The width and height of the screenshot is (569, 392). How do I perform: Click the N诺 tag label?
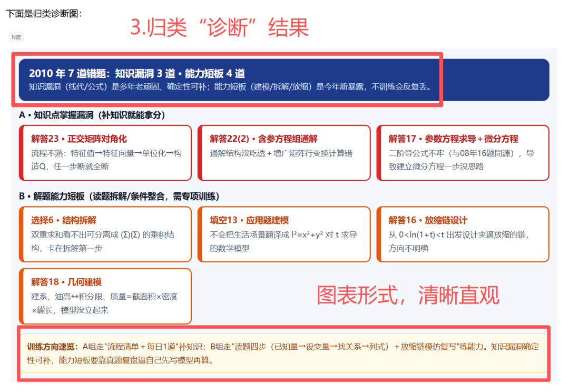(16, 37)
